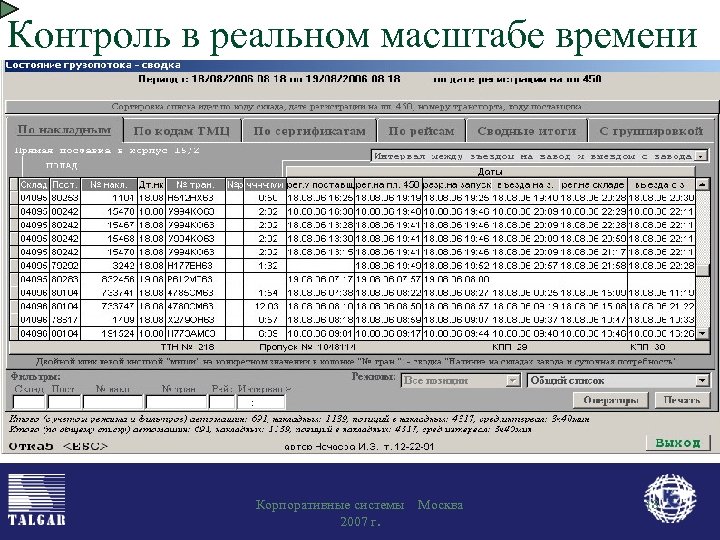Click the "ТТН № 218" footer text
Viewport: 720px width, 540px height.
pos(187,347)
